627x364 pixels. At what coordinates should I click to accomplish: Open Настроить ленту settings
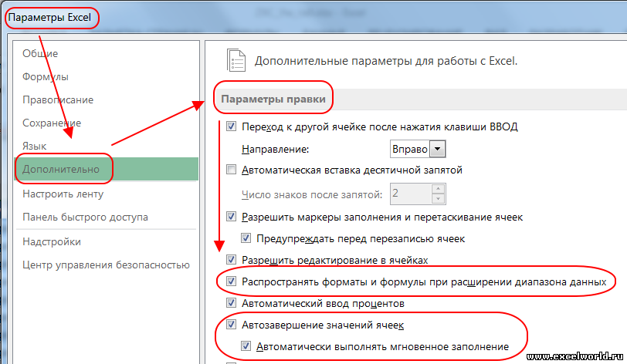tap(63, 194)
